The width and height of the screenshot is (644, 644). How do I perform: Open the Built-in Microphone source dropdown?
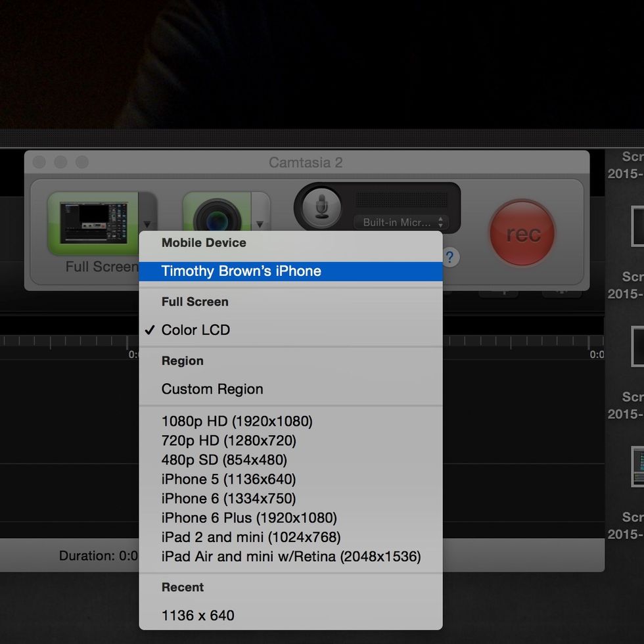pyautogui.click(x=401, y=222)
